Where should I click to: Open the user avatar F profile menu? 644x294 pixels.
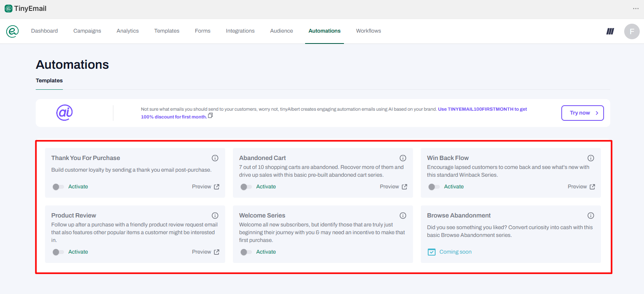point(632,31)
